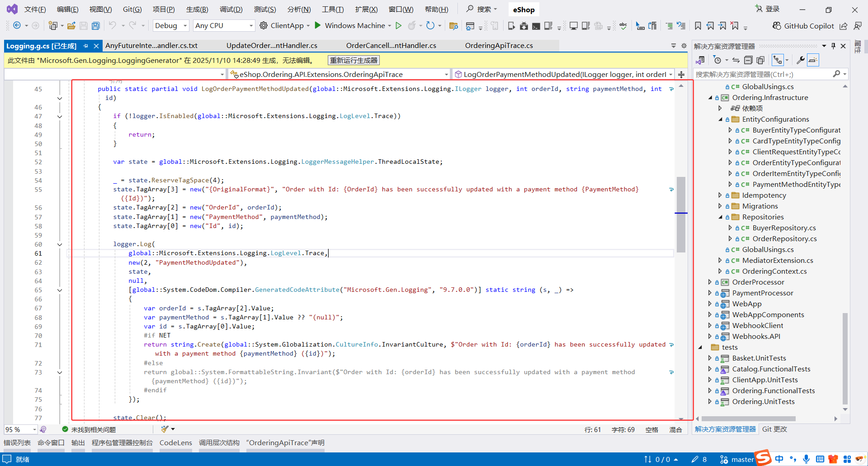Click Sync with Active Document arrows icon
Screen dimensions: 868x466
tap(736, 60)
